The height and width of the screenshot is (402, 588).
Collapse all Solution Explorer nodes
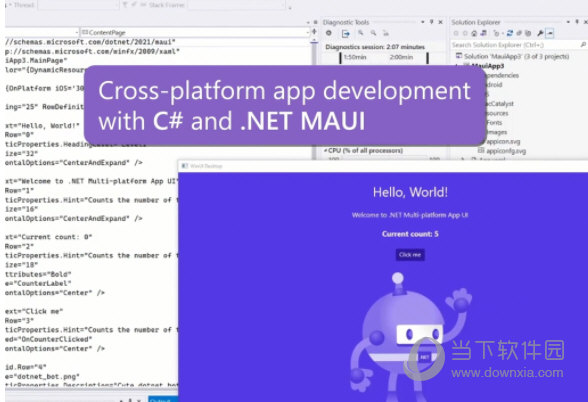[519, 33]
